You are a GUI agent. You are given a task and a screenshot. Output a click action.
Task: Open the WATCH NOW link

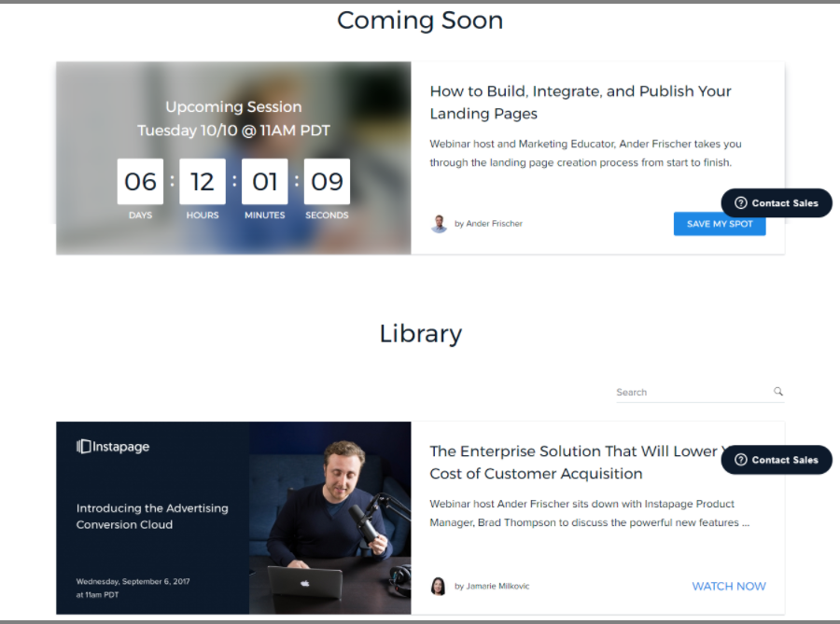pyautogui.click(x=728, y=586)
